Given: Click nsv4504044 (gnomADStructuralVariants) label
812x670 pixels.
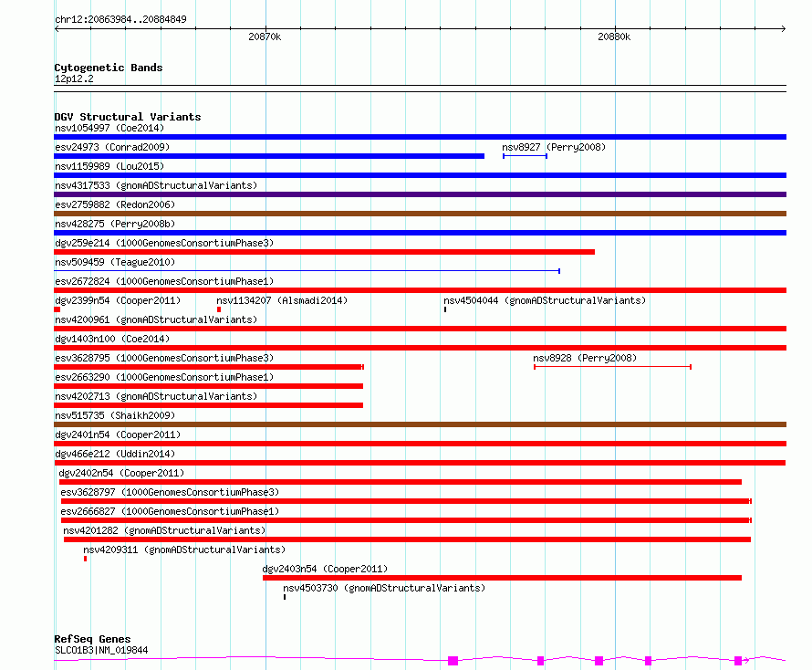Looking at the screenshot, I should (x=545, y=300).
